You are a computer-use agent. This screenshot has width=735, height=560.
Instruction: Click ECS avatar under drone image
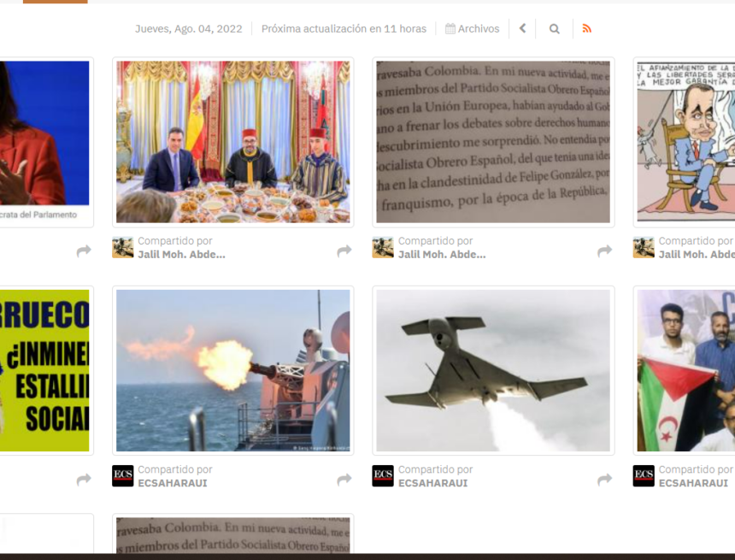383,476
